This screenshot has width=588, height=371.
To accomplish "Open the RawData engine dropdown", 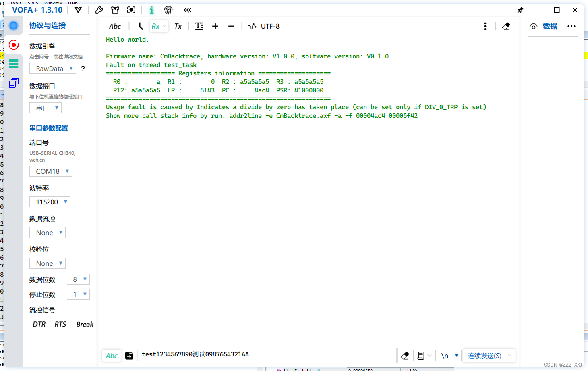I will click(53, 69).
